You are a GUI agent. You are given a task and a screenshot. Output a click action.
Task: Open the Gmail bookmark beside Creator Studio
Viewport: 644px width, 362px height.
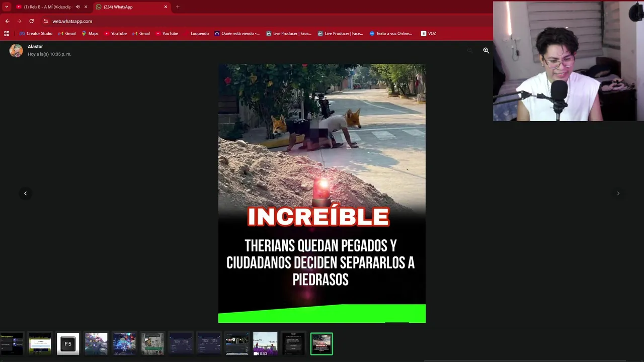(x=67, y=34)
